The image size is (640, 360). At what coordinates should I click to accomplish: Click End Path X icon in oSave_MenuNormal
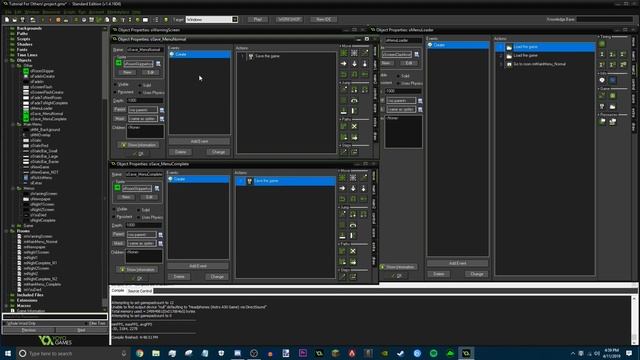[354, 127]
